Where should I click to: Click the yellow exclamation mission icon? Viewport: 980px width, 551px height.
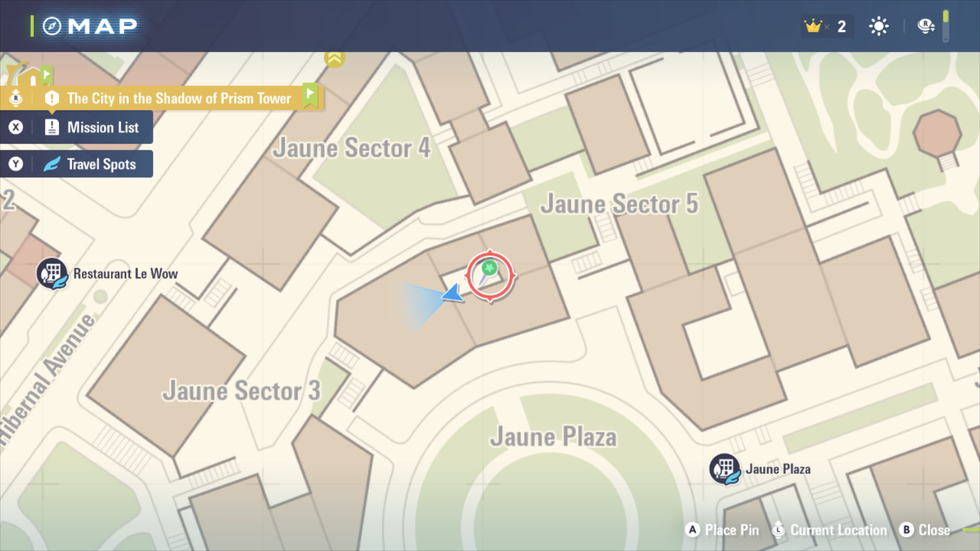coord(52,98)
